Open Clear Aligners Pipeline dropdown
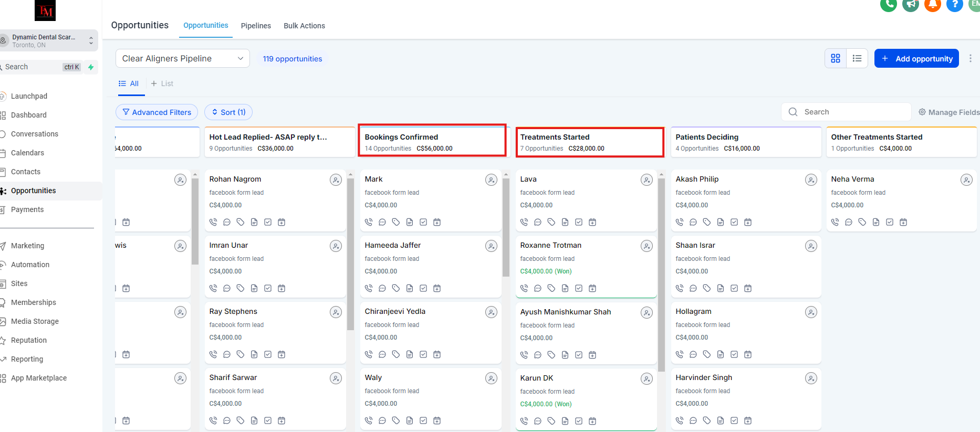The height and width of the screenshot is (432, 980). (182, 58)
